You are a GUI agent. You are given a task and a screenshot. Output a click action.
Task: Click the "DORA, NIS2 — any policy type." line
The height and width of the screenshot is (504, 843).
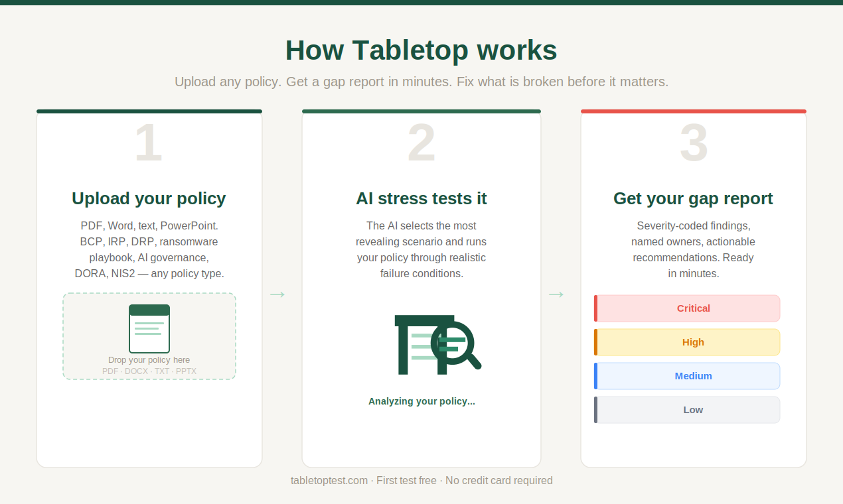coord(149,273)
